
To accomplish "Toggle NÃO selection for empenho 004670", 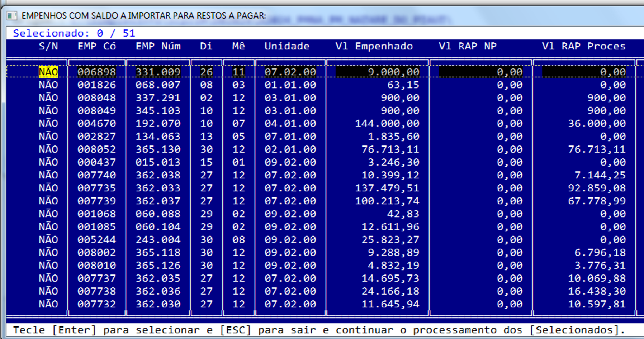I will [48, 124].
